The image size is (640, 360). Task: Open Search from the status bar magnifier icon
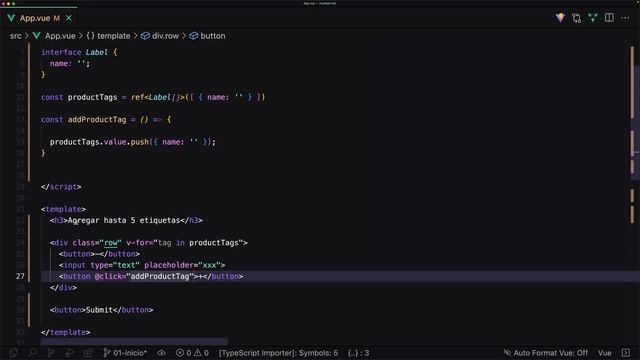pos(32,353)
